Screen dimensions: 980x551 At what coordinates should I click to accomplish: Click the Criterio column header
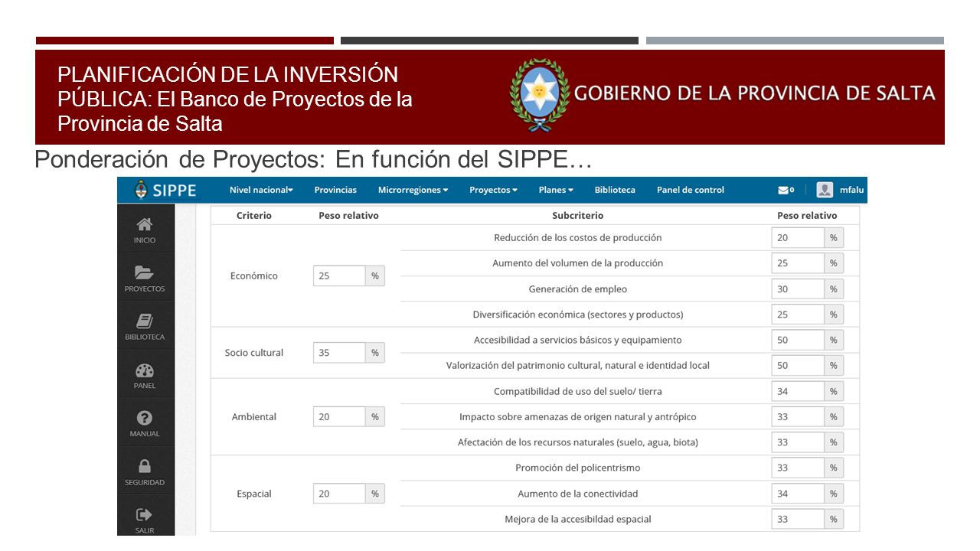[254, 216]
